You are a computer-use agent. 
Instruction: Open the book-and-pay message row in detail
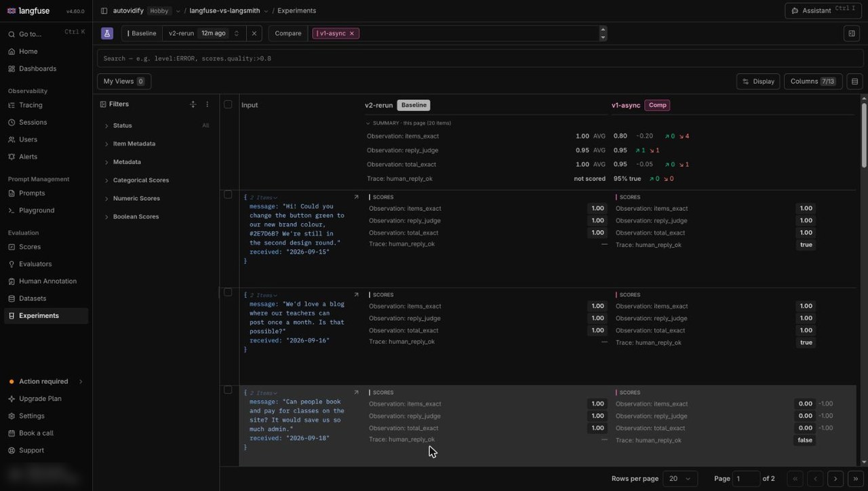click(x=356, y=393)
